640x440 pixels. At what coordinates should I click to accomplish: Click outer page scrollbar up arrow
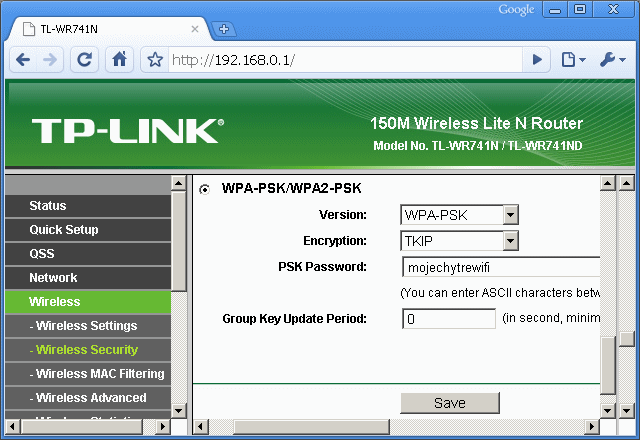(627, 183)
